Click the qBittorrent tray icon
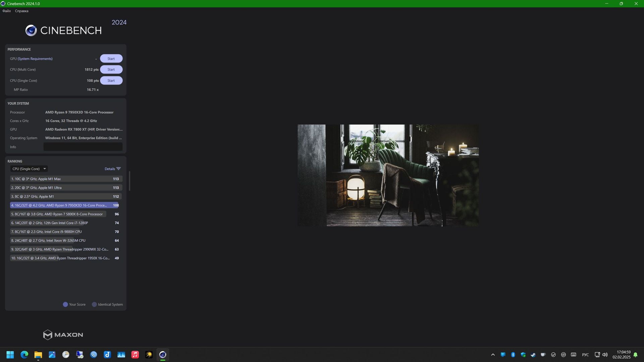644x362 pixels. pyautogui.click(x=563, y=355)
